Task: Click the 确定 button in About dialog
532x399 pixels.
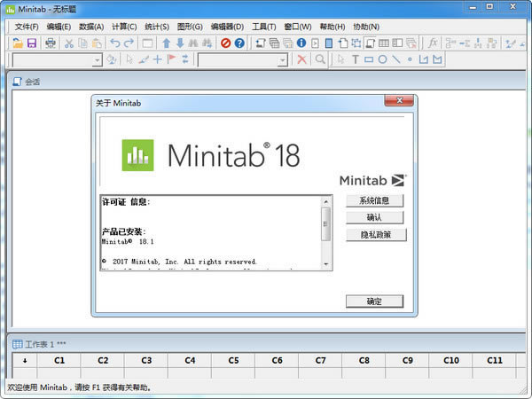Action: 374,301
